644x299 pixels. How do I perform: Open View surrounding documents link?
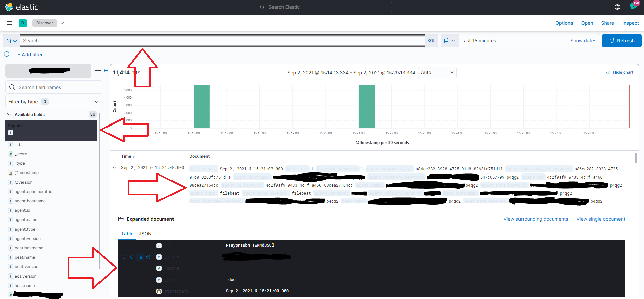[x=536, y=219]
